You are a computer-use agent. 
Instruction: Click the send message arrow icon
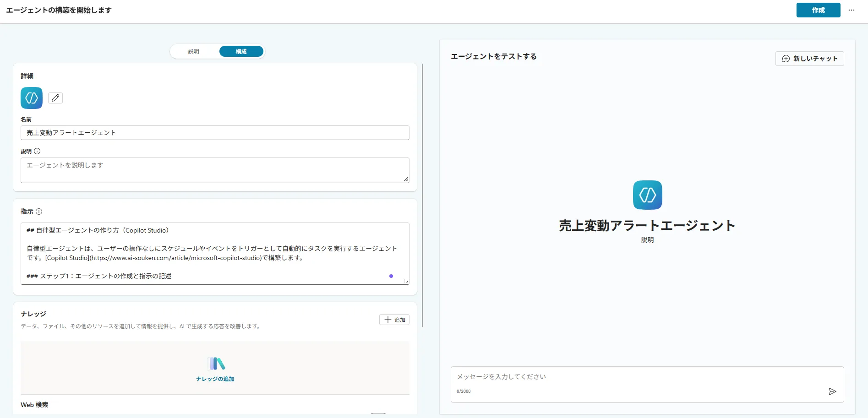point(833,391)
